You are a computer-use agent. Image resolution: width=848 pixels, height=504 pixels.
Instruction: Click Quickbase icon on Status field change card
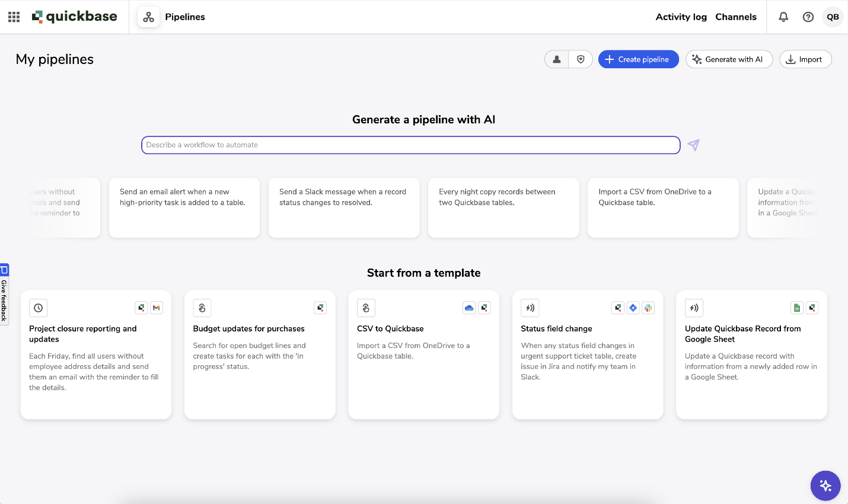618,308
